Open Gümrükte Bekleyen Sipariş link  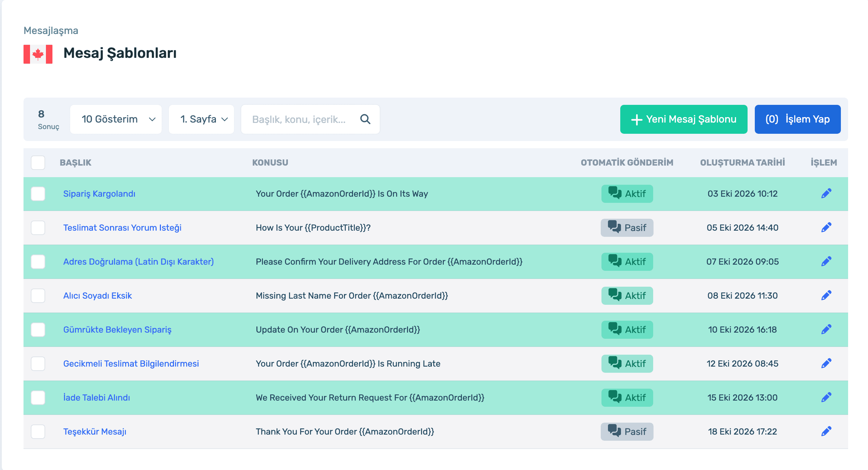point(117,330)
